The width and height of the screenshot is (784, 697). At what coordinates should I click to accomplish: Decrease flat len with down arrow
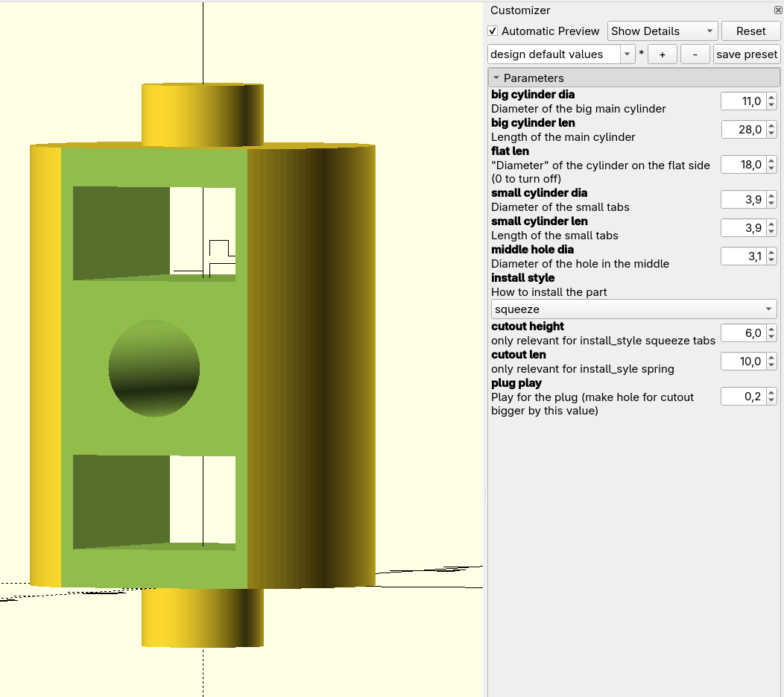point(771,169)
